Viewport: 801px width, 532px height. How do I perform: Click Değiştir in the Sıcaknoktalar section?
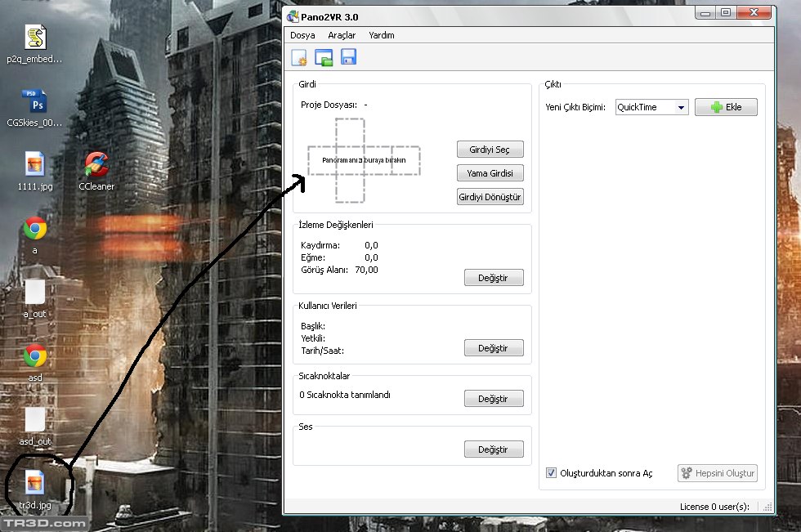(493, 399)
